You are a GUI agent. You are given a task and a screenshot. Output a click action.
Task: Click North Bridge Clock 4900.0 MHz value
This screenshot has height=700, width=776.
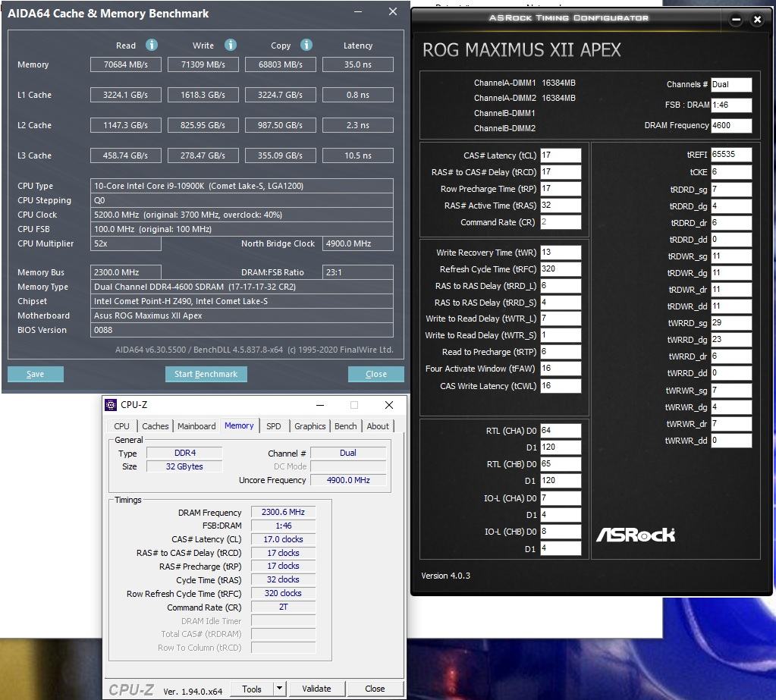click(x=358, y=243)
